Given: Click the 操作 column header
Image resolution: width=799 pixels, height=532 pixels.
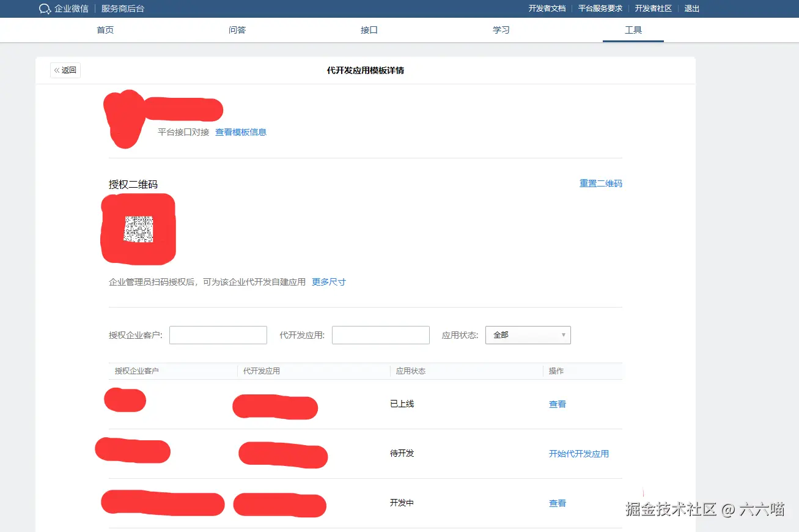Looking at the screenshot, I should 556,371.
